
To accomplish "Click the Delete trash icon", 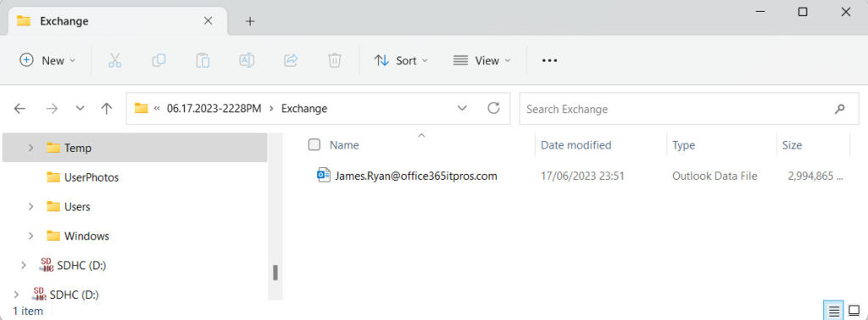I will tap(334, 60).
